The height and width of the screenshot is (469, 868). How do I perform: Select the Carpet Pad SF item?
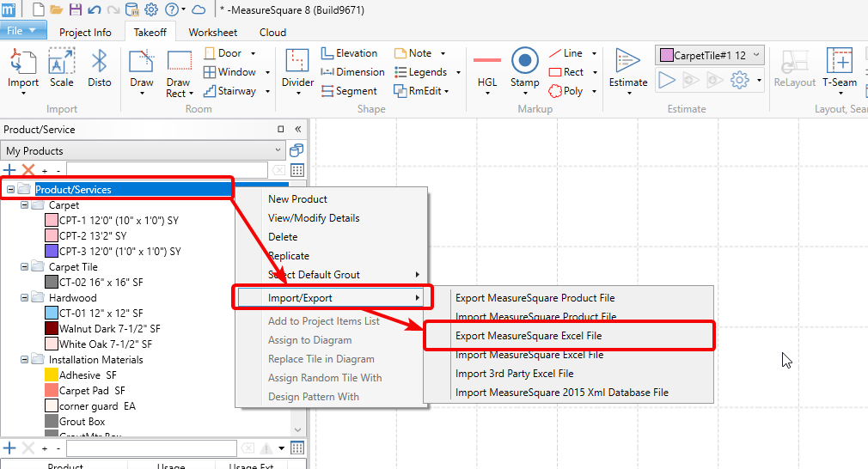(92, 391)
